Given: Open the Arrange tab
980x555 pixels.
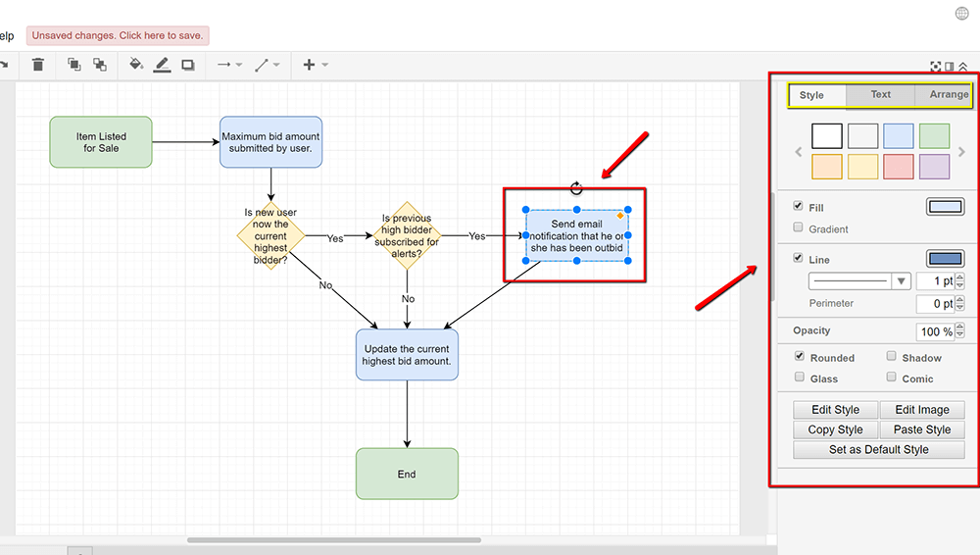Looking at the screenshot, I should click(x=948, y=95).
